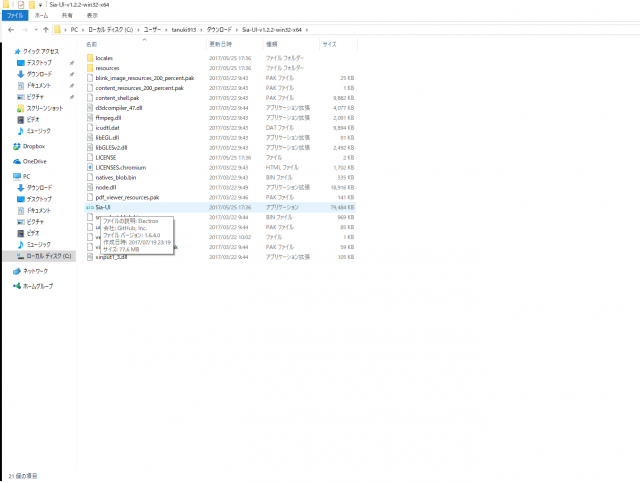Switch to the 表示 ribbon tab
This screenshot has width=640, height=483.
coord(92,16)
